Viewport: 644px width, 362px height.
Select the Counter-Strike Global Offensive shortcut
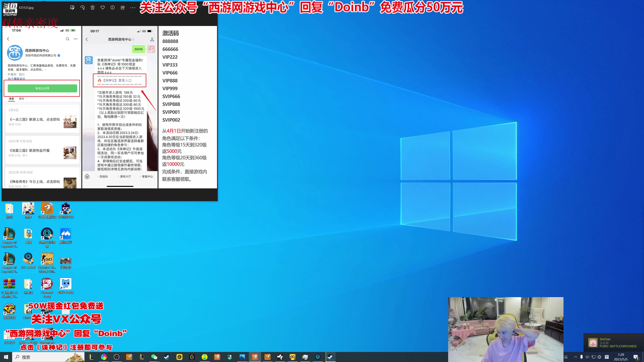(47, 263)
